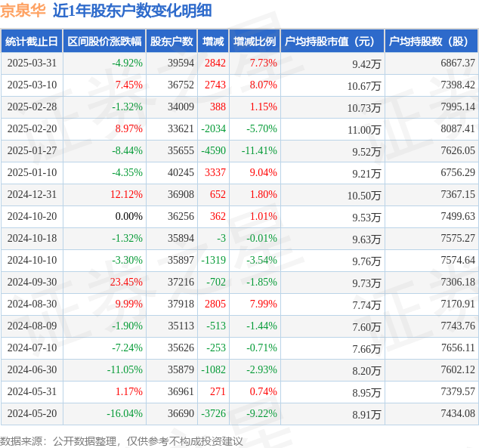The height and width of the screenshot is (448, 479).
Task: Click the shares per holder value 6756.29
Action: [x=458, y=172]
